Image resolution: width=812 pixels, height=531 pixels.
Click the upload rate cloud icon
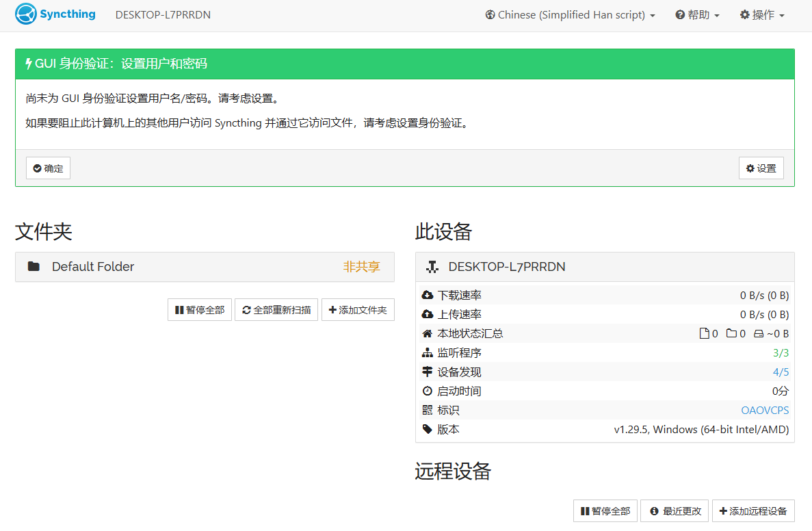pos(428,314)
